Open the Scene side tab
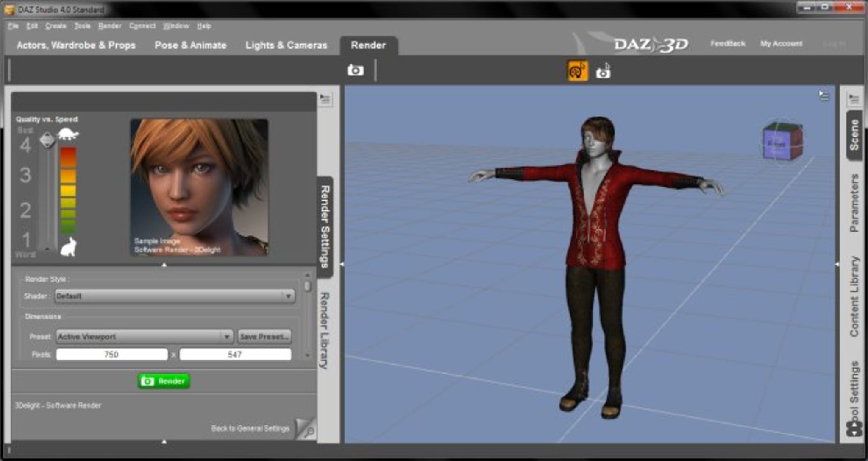The width and height of the screenshot is (868, 461). pyautogui.click(x=854, y=135)
